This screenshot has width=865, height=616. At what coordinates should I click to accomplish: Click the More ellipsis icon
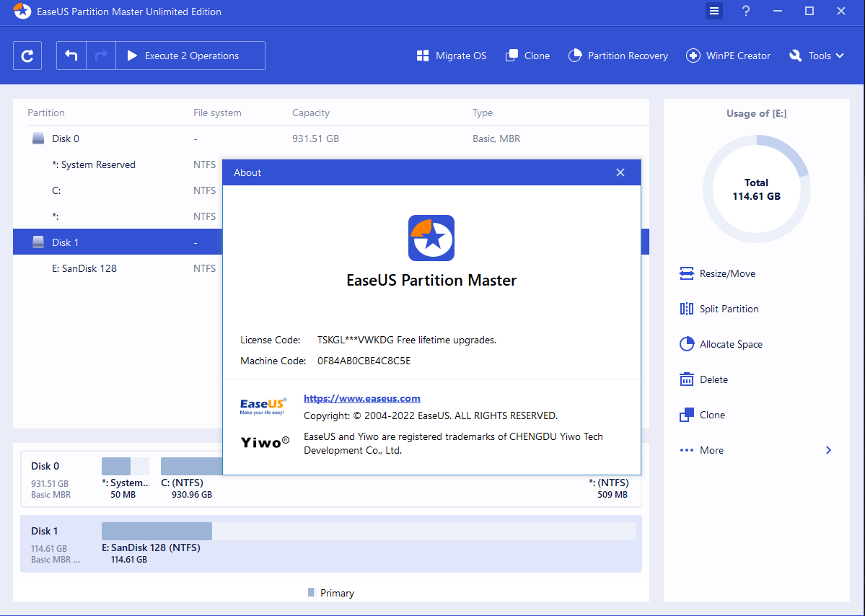[x=686, y=450]
